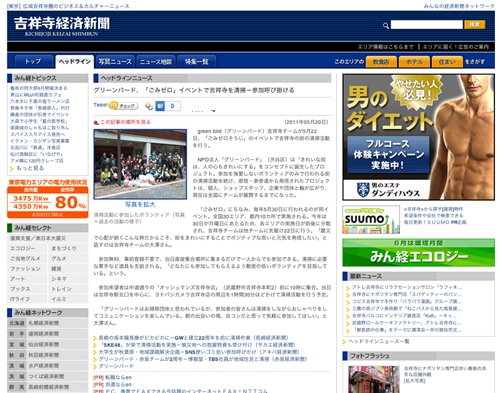Click the volunteers group photo thumbnail
This screenshot has height=393, width=500.
pos(140,164)
